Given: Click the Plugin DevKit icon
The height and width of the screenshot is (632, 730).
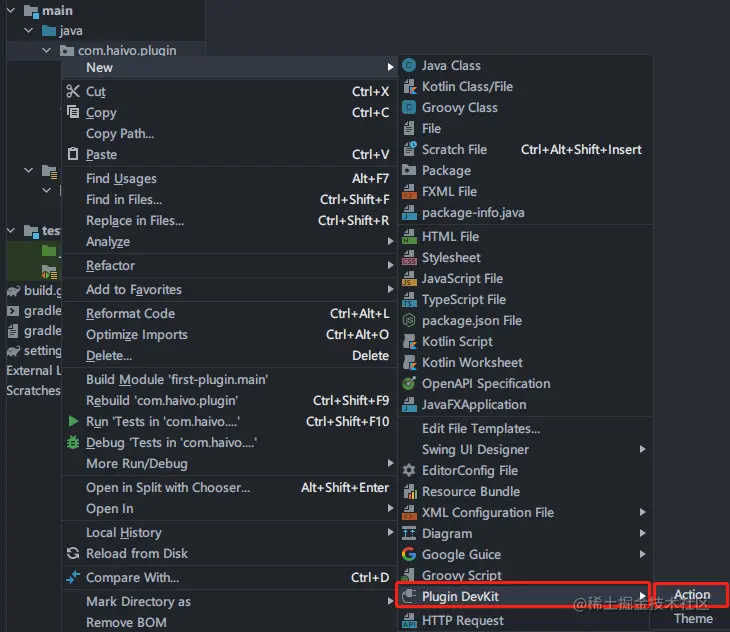Looking at the screenshot, I should tap(409, 596).
